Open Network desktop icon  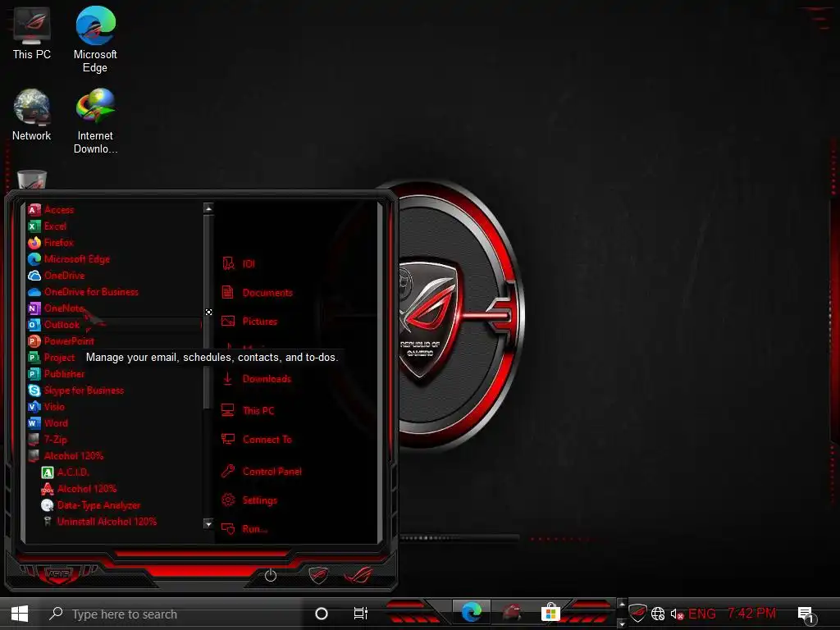(32, 115)
